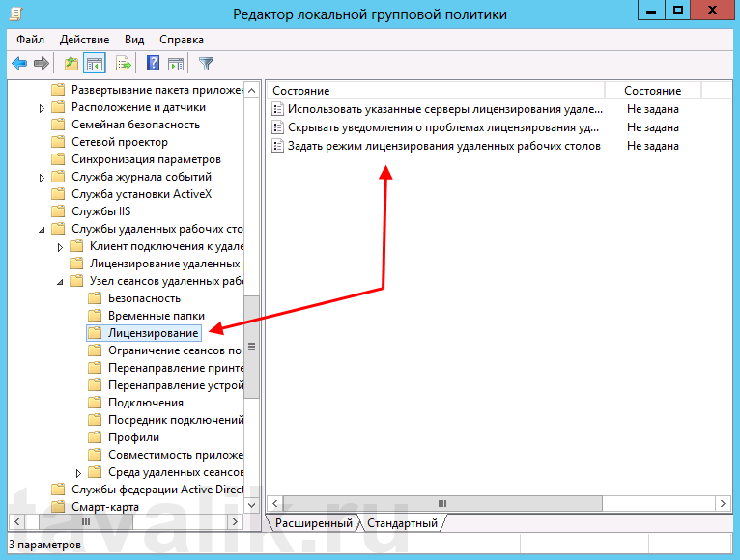740x560 pixels.
Task: Click the Export list toolbar icon
Action: coord(123,64)
